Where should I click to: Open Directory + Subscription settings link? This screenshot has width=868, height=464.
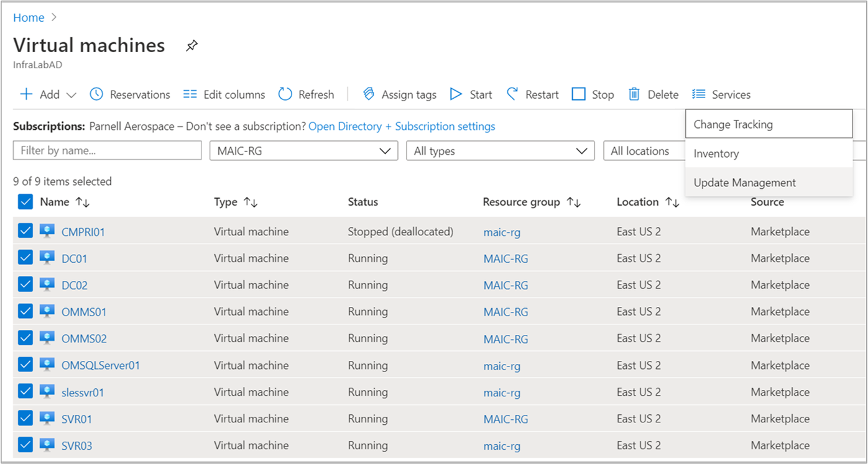coord(402,126)
